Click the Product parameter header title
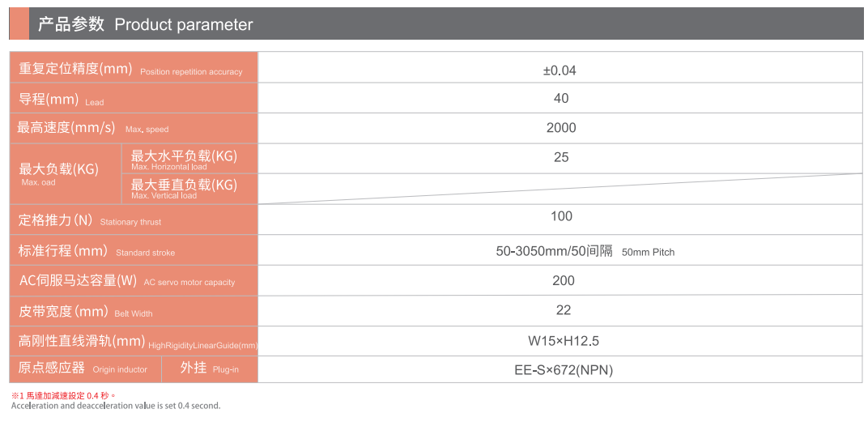This screenshot has width=868, height=422. click(x=146, y=24)
